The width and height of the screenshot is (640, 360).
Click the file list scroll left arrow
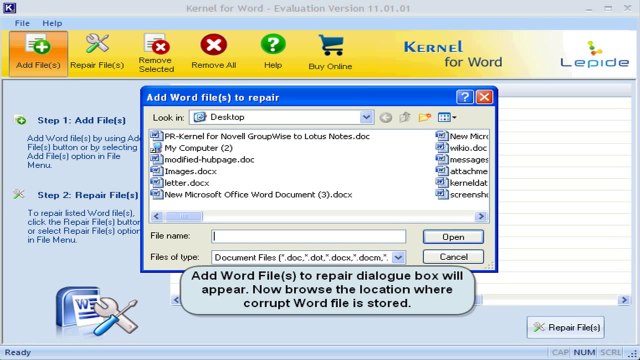point(157,216)
